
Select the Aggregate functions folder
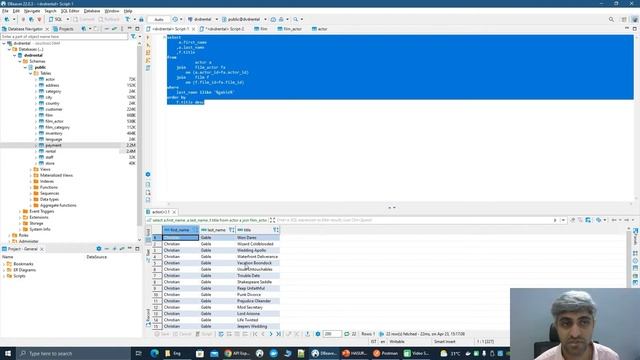(58, 205)
